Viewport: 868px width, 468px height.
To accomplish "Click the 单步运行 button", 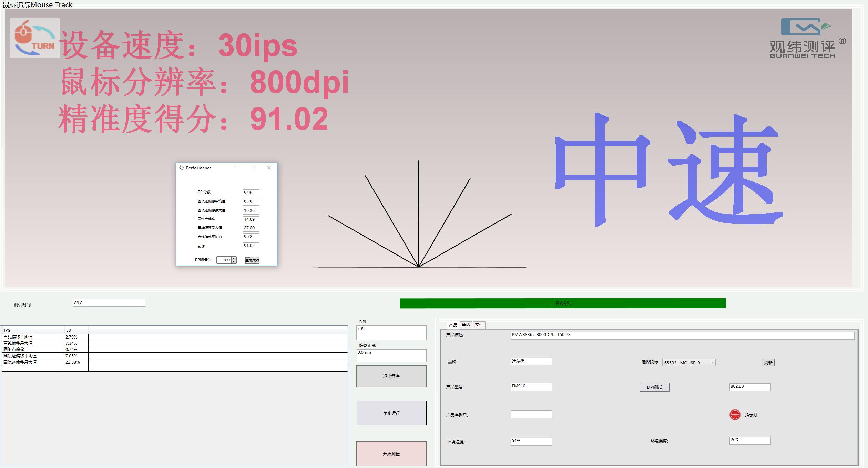I will click(391, 413).
